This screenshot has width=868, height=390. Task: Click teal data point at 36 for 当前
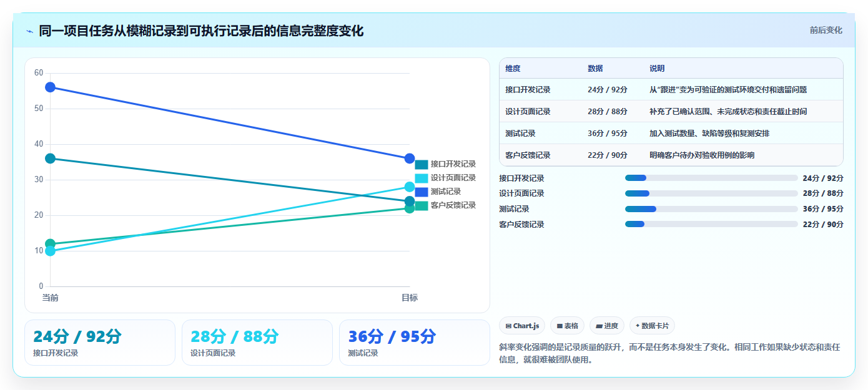(x=50, y=158)
